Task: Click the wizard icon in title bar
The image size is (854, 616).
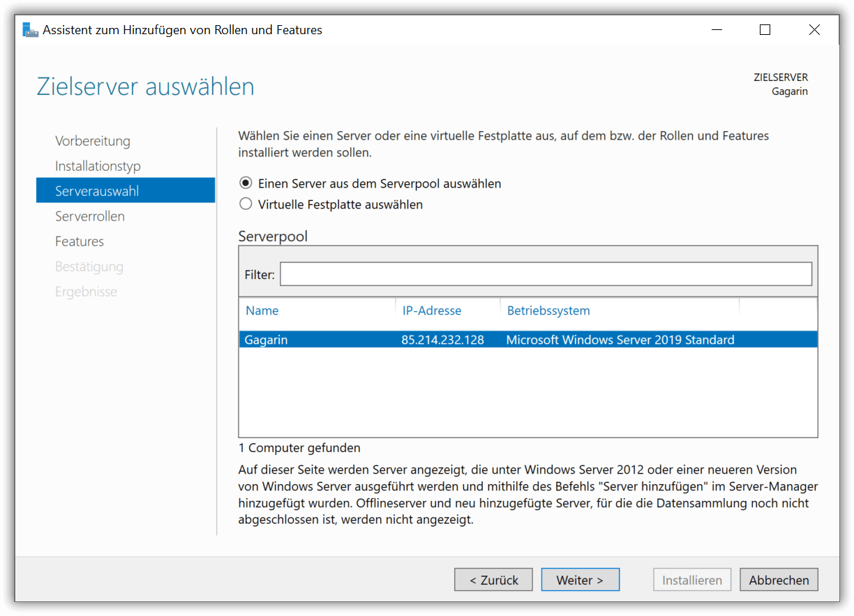Action: (x=30, y=30)
